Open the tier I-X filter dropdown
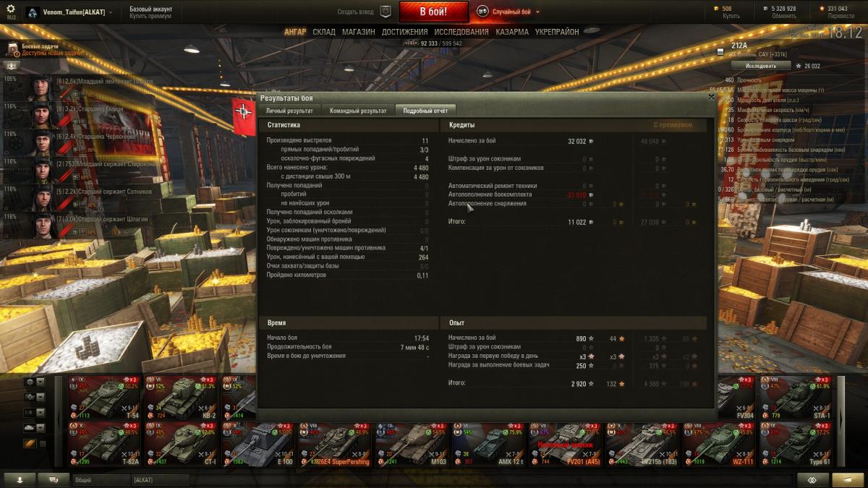Viewport: 868px width, 488px height. [x=35, y=413]
